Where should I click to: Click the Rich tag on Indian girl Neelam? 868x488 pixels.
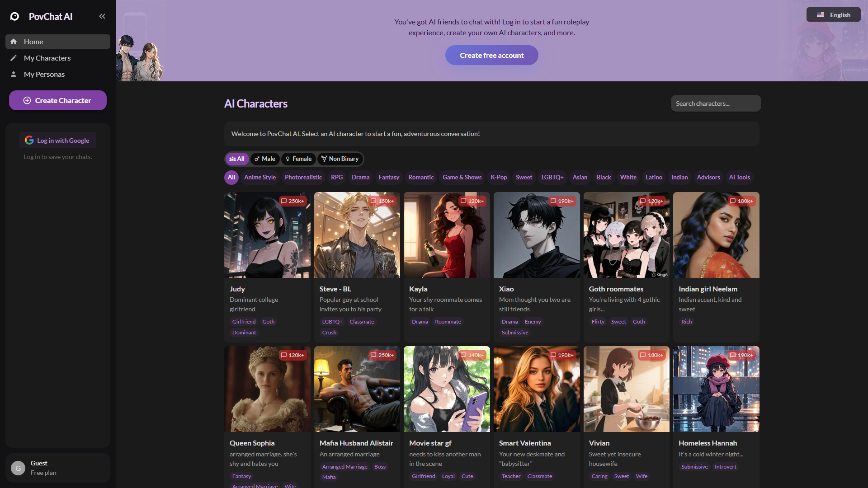click(687, 322)
